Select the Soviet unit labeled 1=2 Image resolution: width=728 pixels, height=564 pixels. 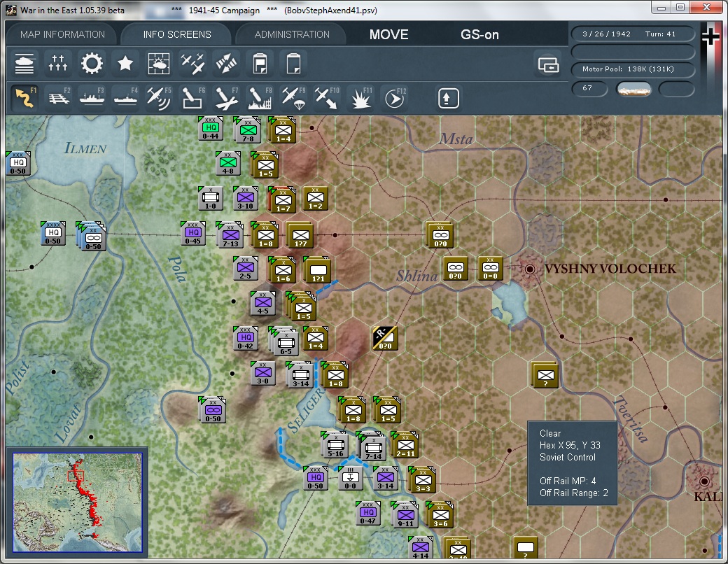315,199
